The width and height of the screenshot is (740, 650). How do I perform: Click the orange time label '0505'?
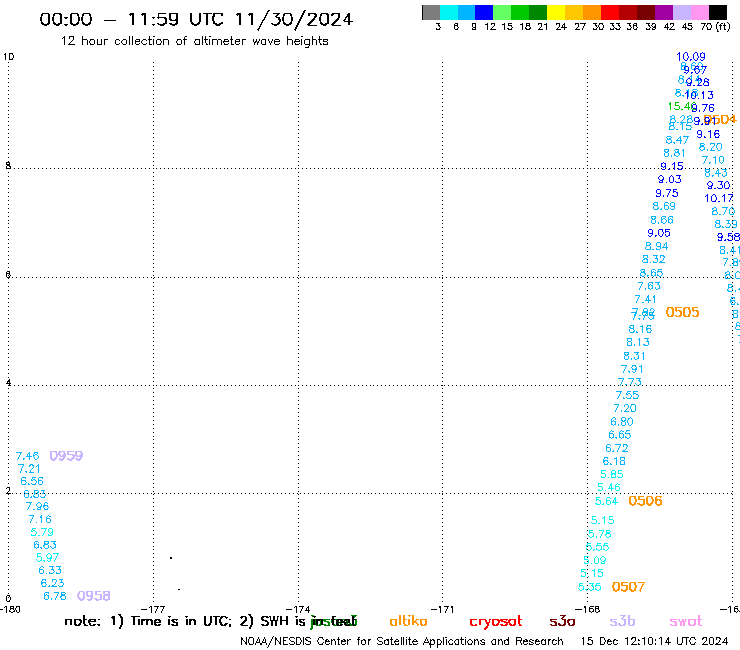pos(682,312)
